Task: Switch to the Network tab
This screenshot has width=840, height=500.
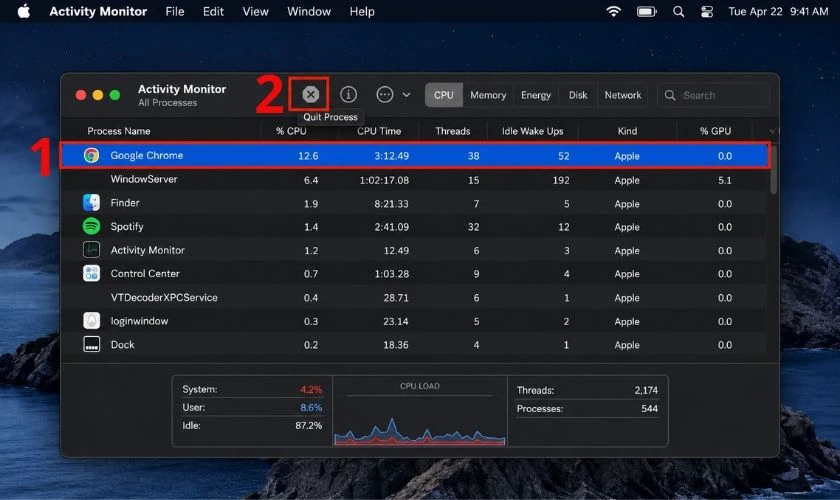Action: 622,95
